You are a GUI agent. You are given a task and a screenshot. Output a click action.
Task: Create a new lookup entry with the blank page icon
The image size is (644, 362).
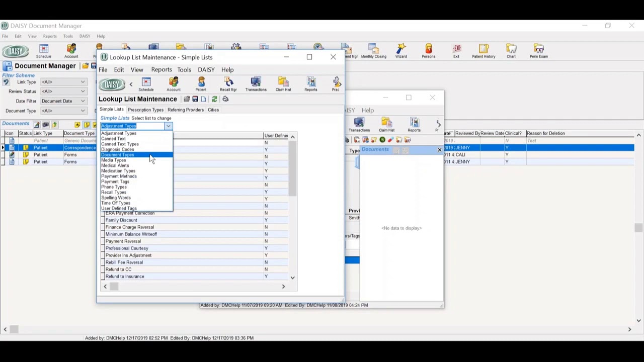(204, 99)
